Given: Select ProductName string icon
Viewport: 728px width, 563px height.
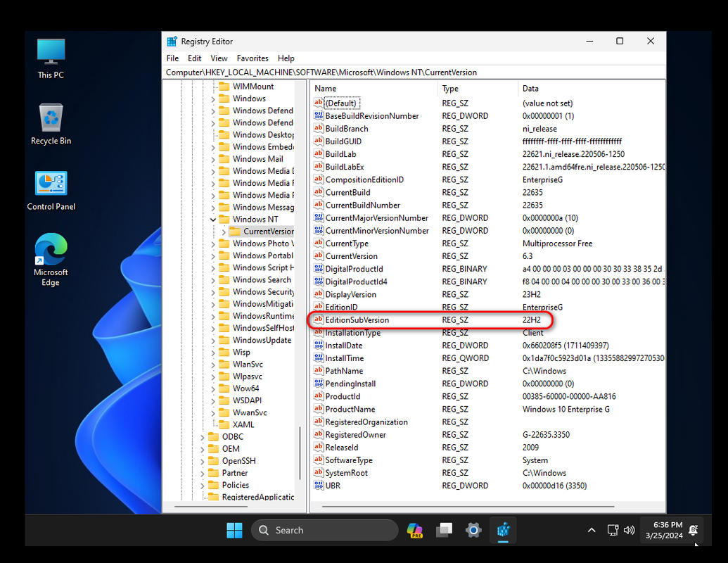Looking at the screenshot, I should 319,409.
